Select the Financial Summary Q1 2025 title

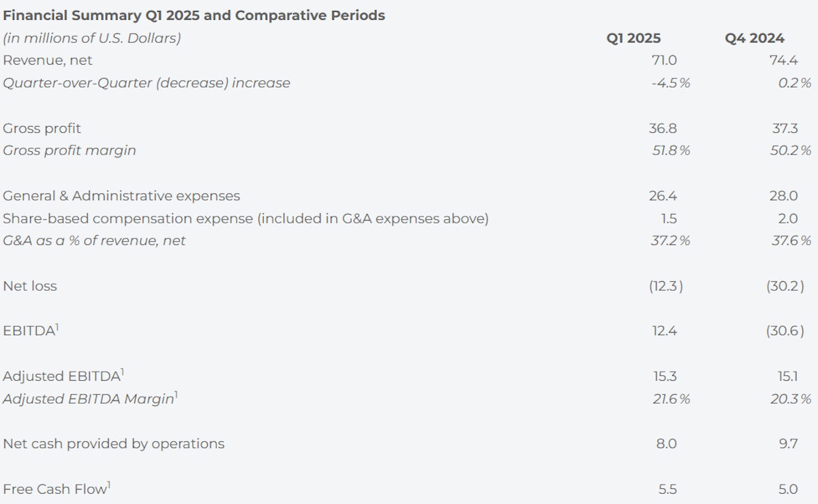pos(194,15)
